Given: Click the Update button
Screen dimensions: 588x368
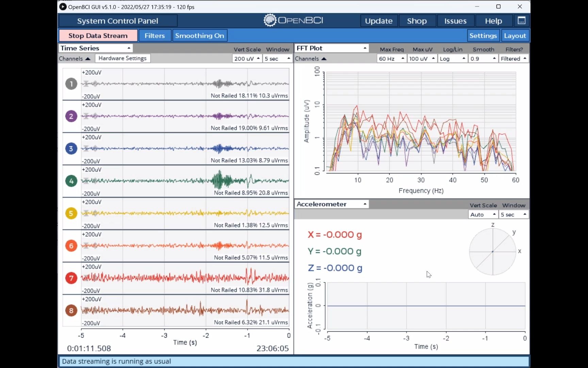Looking at the screenshot, I should point(379,21).
